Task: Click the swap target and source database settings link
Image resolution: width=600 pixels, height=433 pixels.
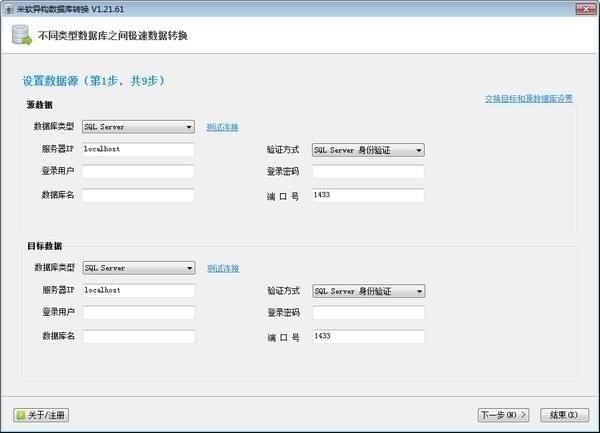Action: point(529,99)
